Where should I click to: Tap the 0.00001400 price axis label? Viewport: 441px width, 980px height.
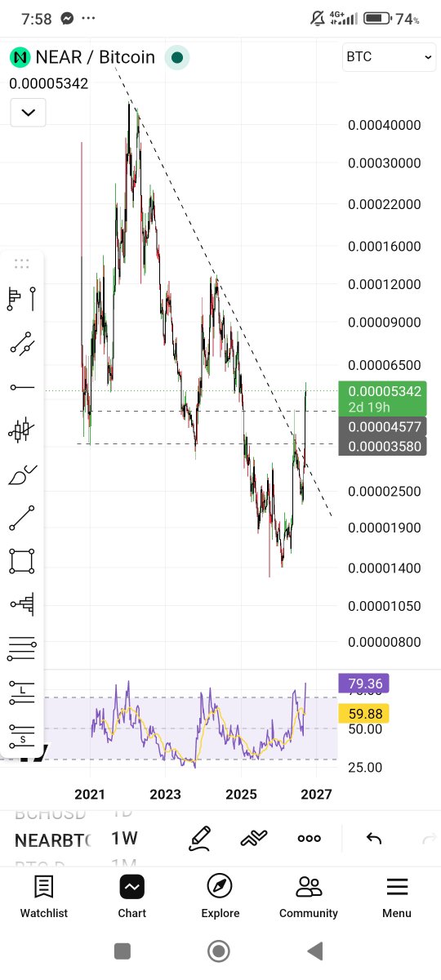(384, 568)
